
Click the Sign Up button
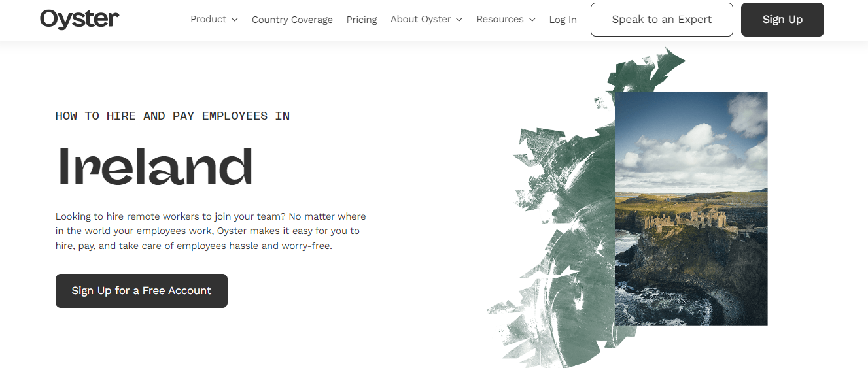click(x=782, y=20)
